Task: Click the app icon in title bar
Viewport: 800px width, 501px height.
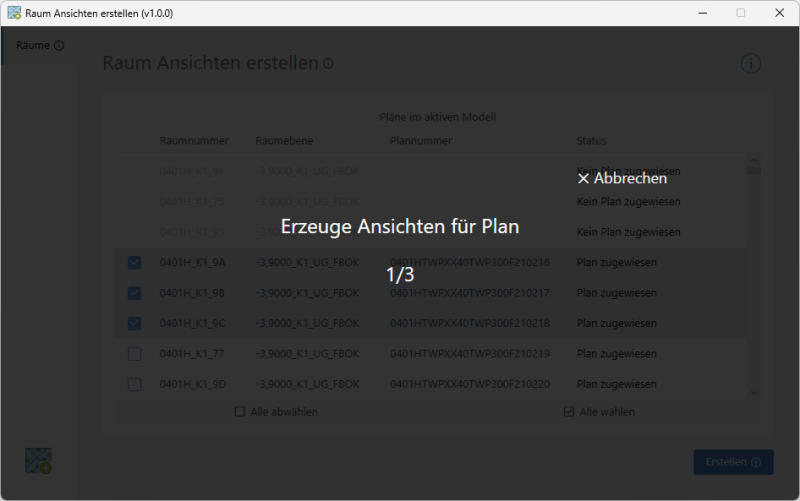Action: [15, 13]
